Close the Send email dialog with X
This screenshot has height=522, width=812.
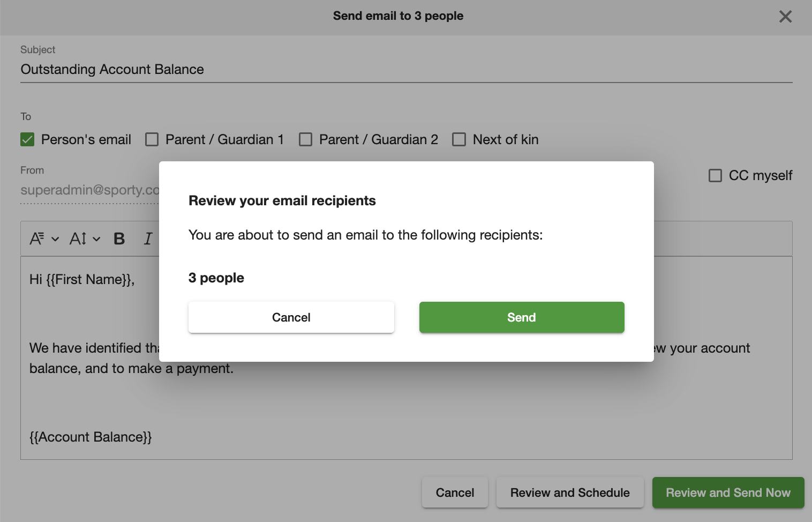785,17
